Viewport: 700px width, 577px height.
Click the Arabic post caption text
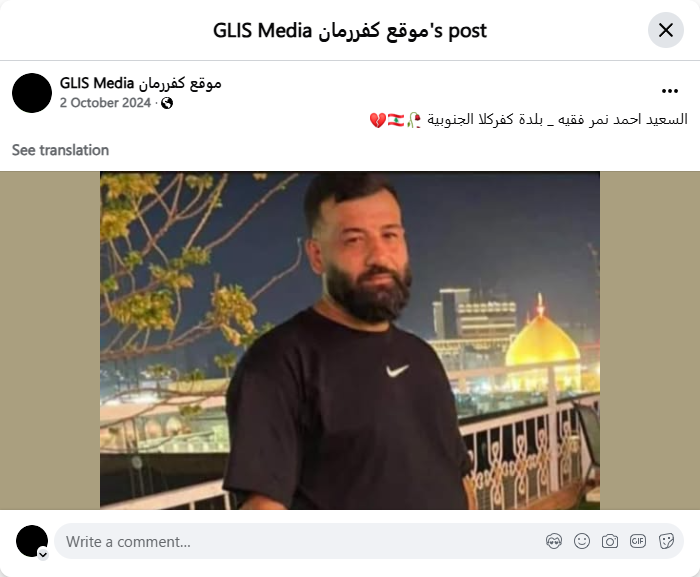529,120
